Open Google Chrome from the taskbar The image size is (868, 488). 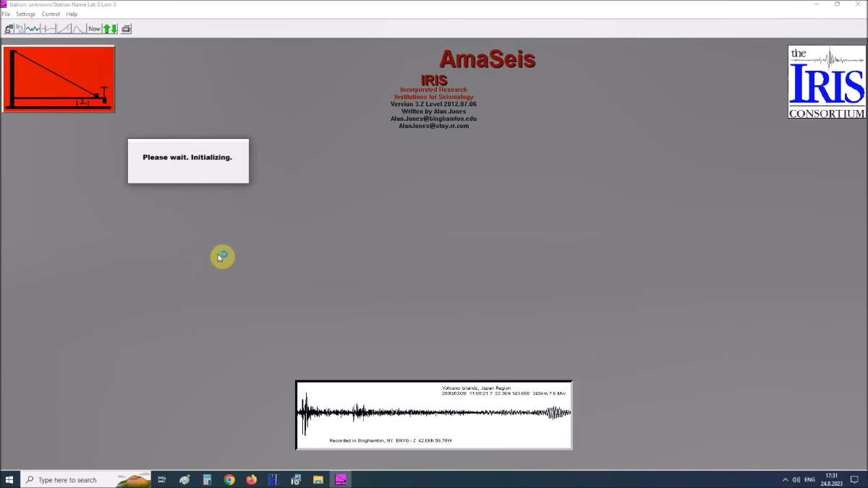(229, 479)
